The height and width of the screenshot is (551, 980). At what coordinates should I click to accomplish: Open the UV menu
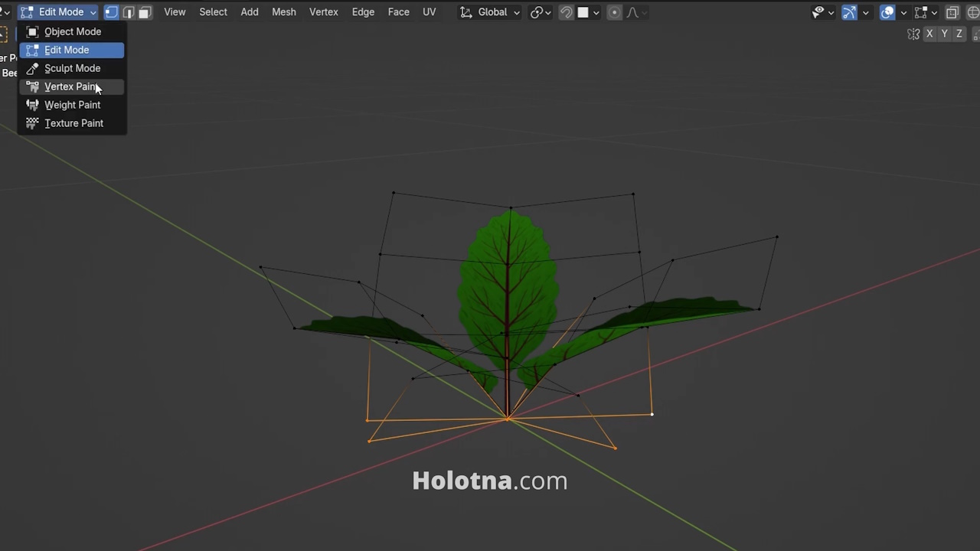point(430,12)
